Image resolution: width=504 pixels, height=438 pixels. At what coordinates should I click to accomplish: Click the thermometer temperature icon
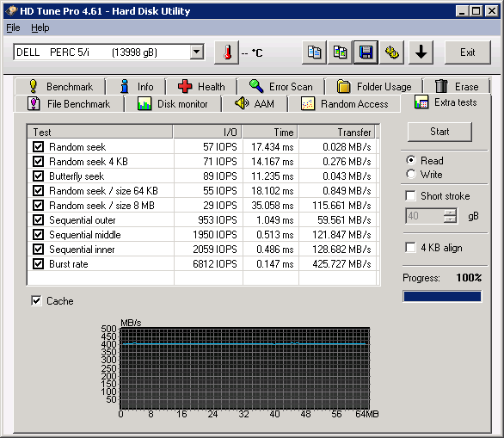click(227, 52)
